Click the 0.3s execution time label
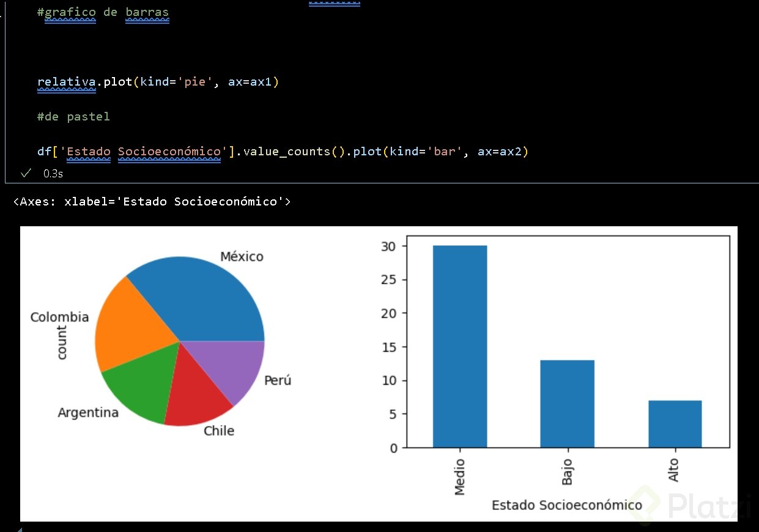This screenshot has width=759, height=532. [53, 174]
